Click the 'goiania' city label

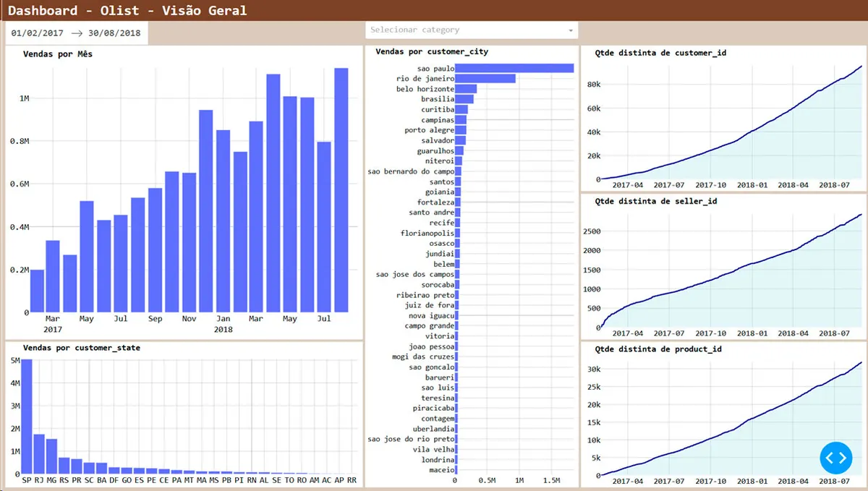(x=440, y=192)
